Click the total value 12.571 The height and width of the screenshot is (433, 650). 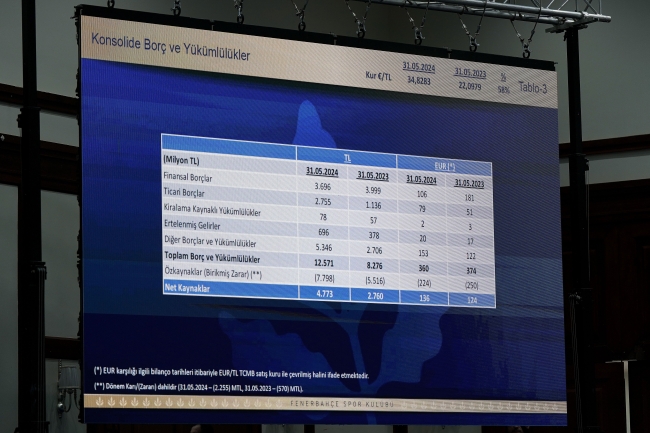click(324, 263)
